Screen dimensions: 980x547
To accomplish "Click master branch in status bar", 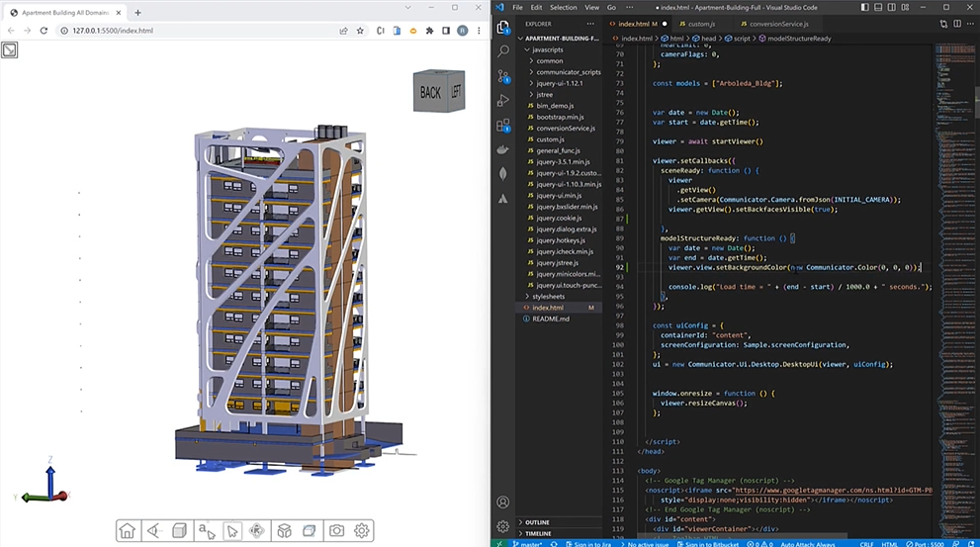I will pyautogui.click(x=528, y=544).
